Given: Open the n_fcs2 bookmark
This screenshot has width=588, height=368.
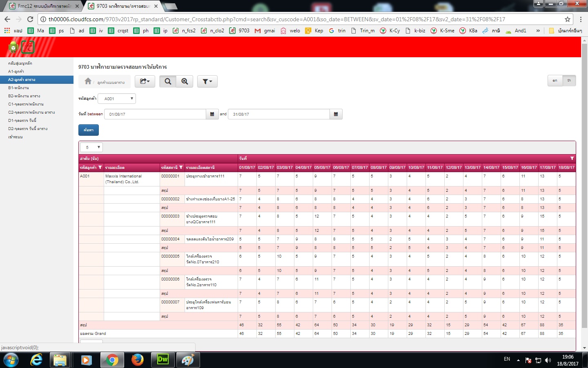Looking at the screenshot, I should click(184, 31).
